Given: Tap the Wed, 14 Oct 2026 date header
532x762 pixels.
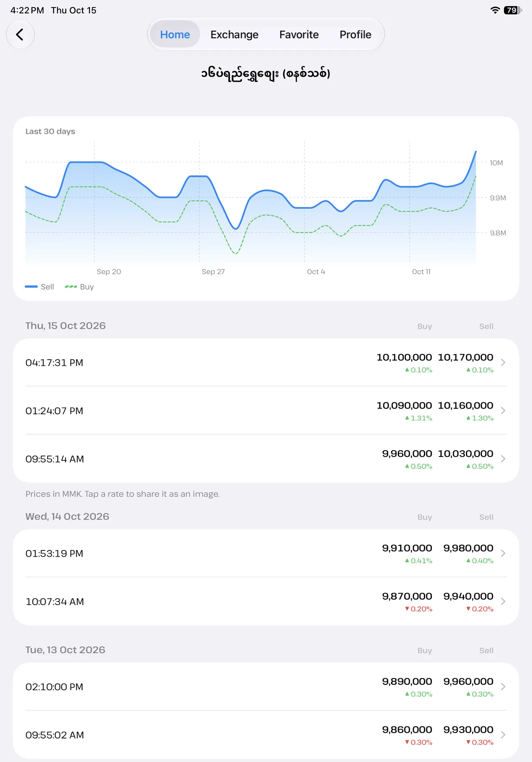Looking at the screenshot, I should pos(67,517).
